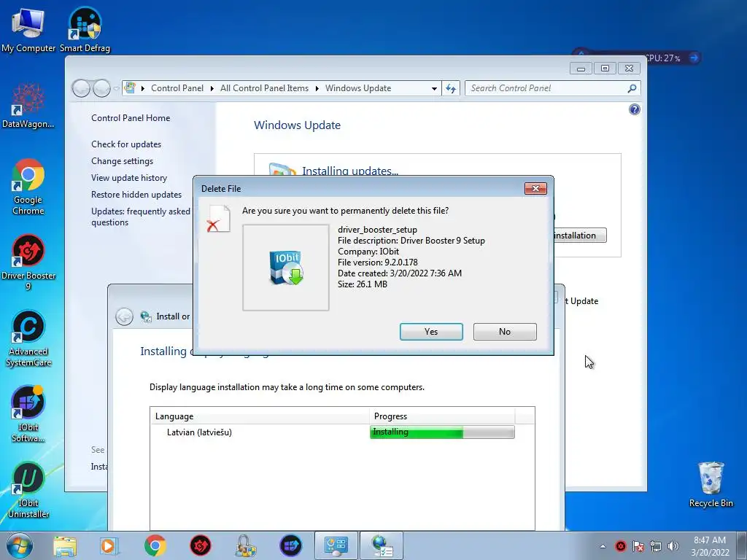
Task: Open IObit Software Updater taskbar icon
Action: tap(290, 545)
